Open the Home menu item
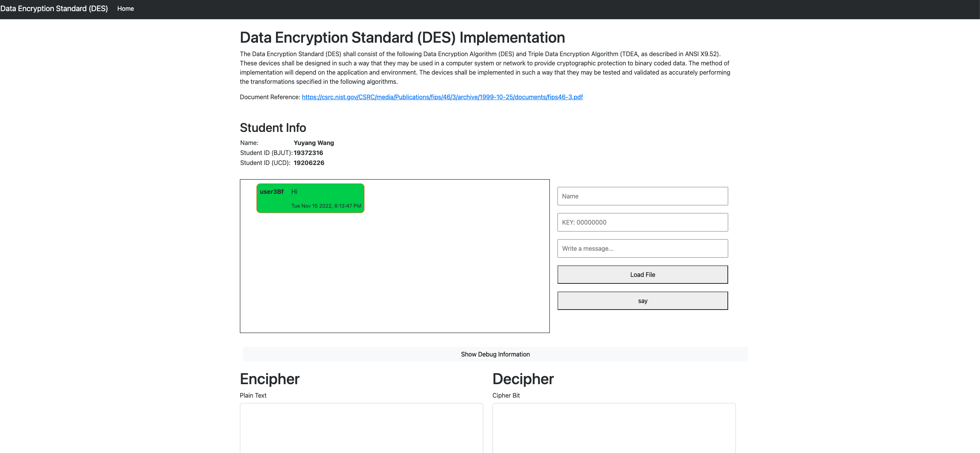Viewport: 980px width, 453px height. (125, 8)
